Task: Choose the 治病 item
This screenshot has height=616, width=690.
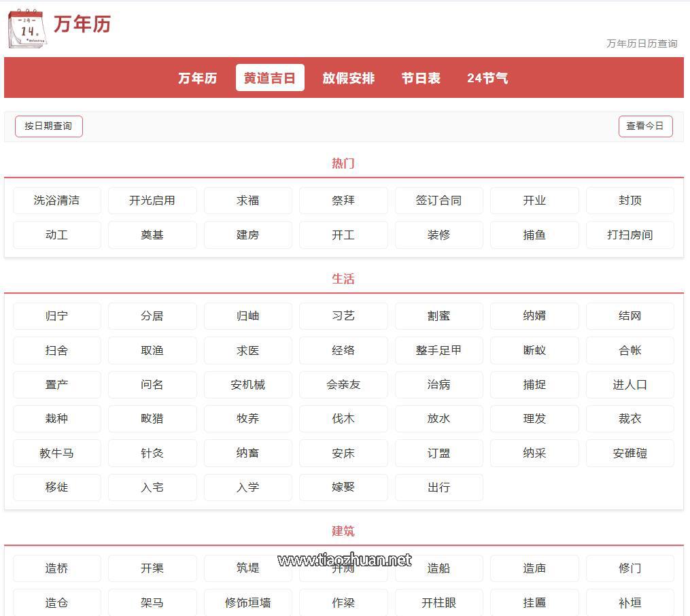Action: (x=438, y=385)
